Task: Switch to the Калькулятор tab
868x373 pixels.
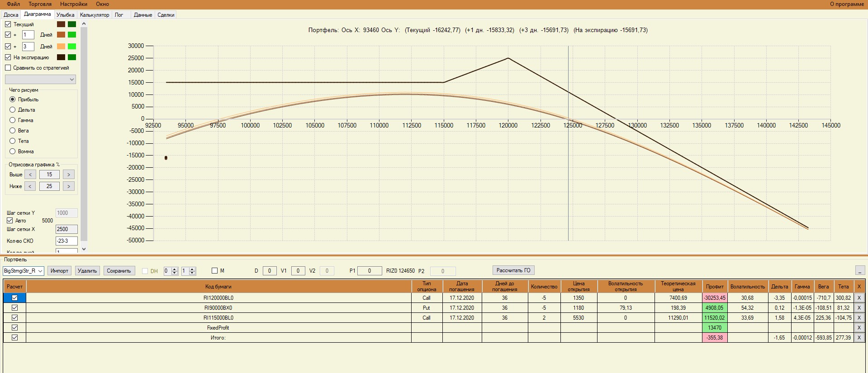Action: 95,15
